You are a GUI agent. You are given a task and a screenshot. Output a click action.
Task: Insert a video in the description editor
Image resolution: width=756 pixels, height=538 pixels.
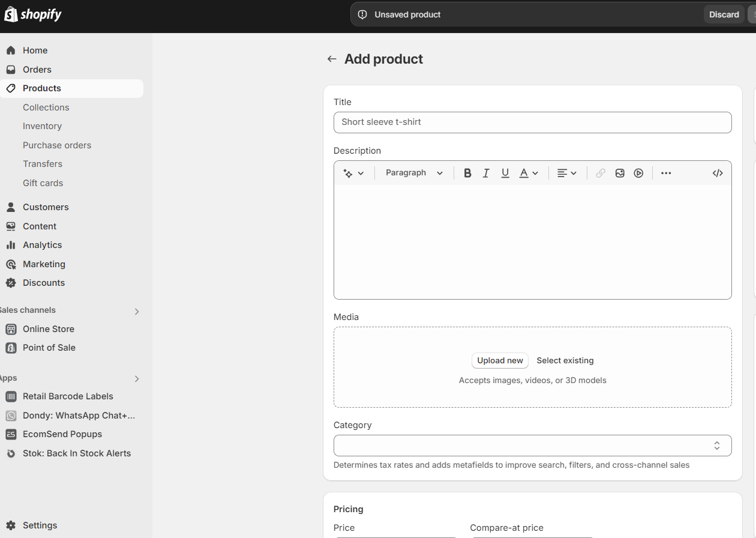pyautogui.click(x=638, y=173)
